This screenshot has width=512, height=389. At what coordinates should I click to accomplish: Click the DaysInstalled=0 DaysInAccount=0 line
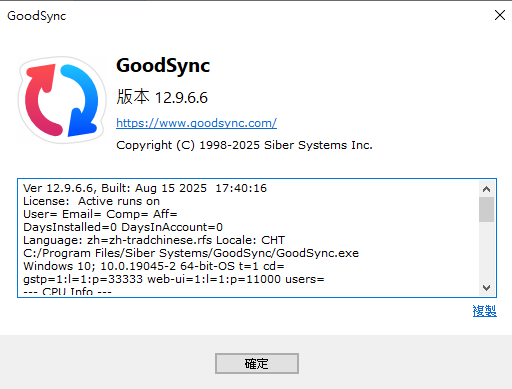(x=123, y=227)
